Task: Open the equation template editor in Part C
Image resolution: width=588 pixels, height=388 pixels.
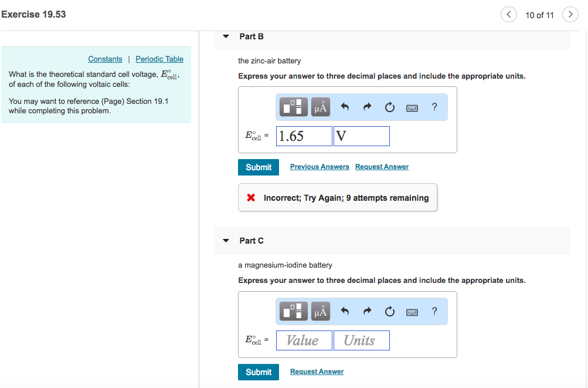Action: (293, 311)
